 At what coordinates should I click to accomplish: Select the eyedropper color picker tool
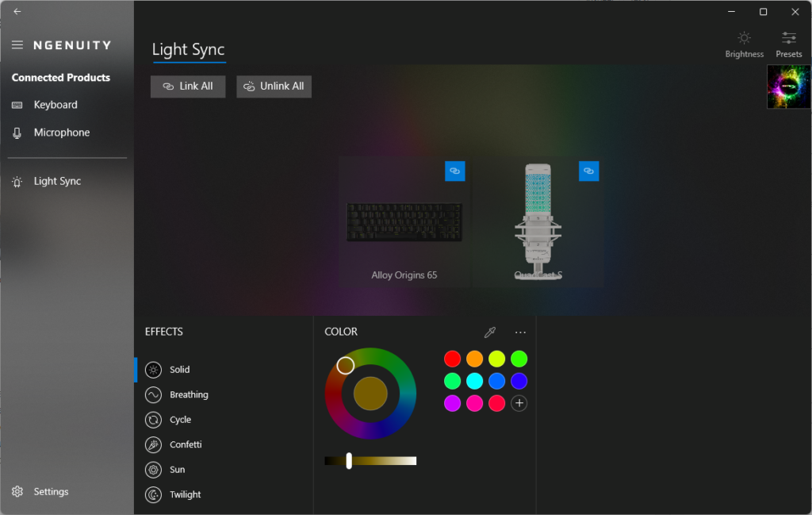point(490,332)
